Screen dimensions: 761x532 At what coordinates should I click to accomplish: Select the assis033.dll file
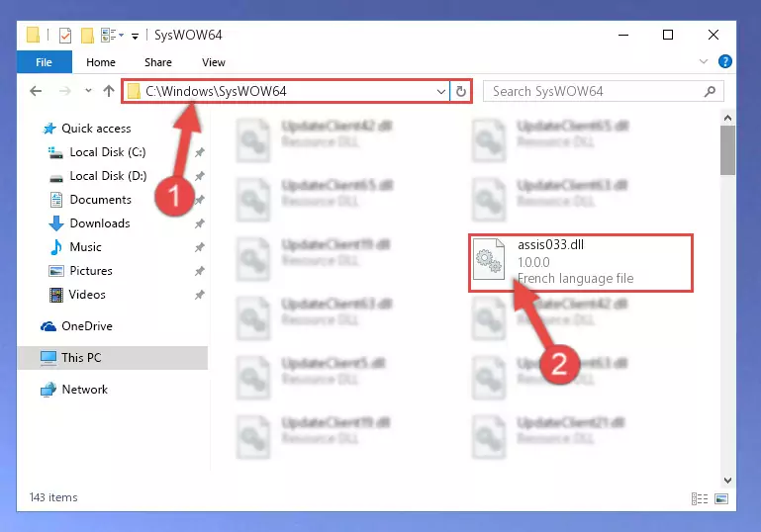coord(581,263)
